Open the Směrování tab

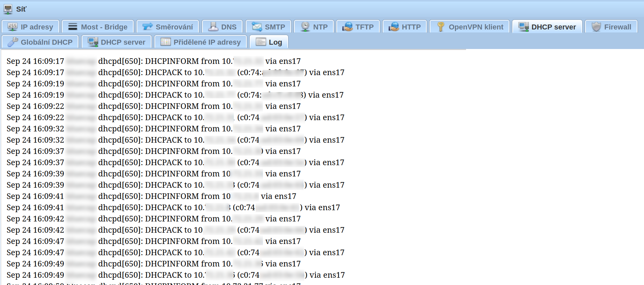(168, 27)
